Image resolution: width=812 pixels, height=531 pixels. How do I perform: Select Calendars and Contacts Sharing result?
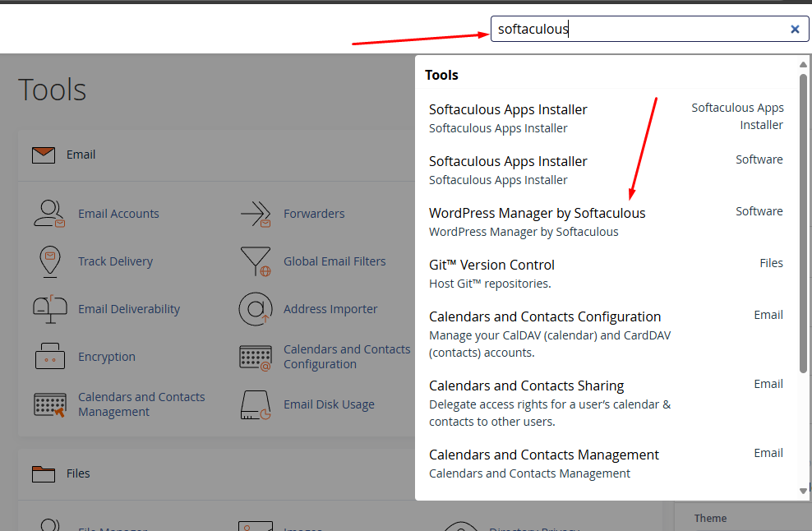pyautogui.click(x=526, y=386)
